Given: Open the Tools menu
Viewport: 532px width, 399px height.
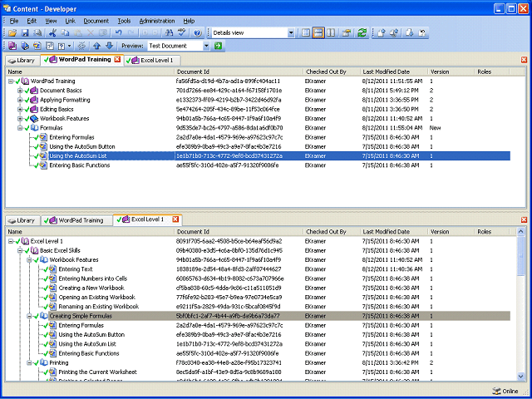Looking at the screenshot, I should tap(124, 21).
